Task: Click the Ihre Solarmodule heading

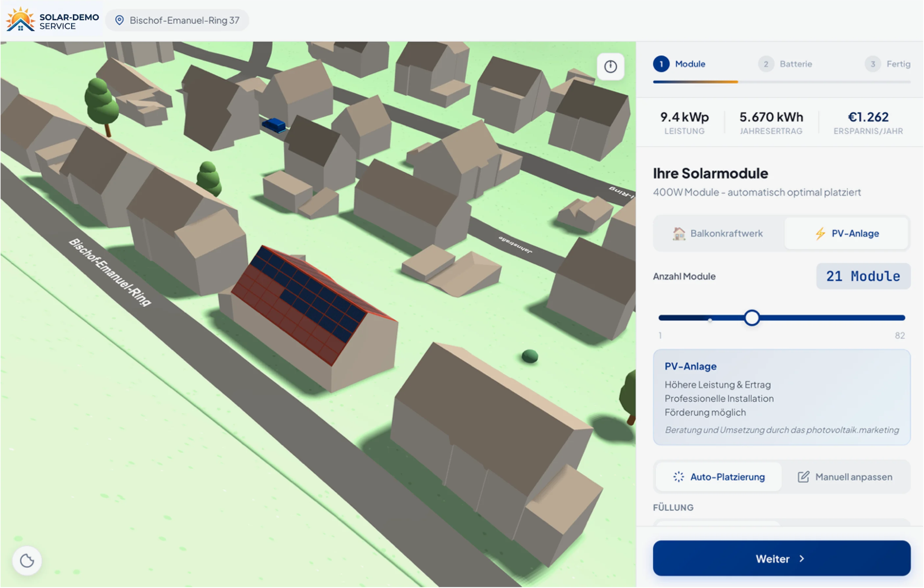Action: pos(710,173)
